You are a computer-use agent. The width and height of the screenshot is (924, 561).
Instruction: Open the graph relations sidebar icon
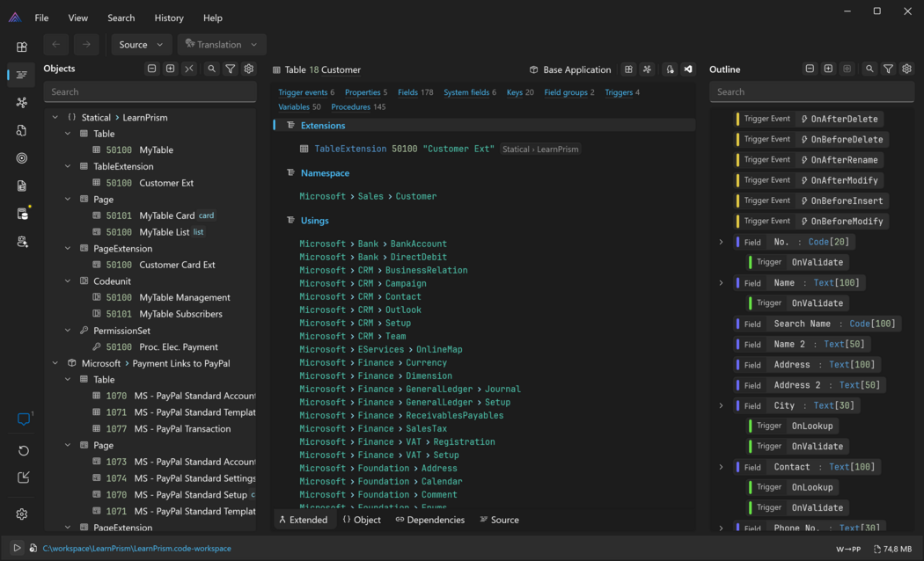point(22,102)
